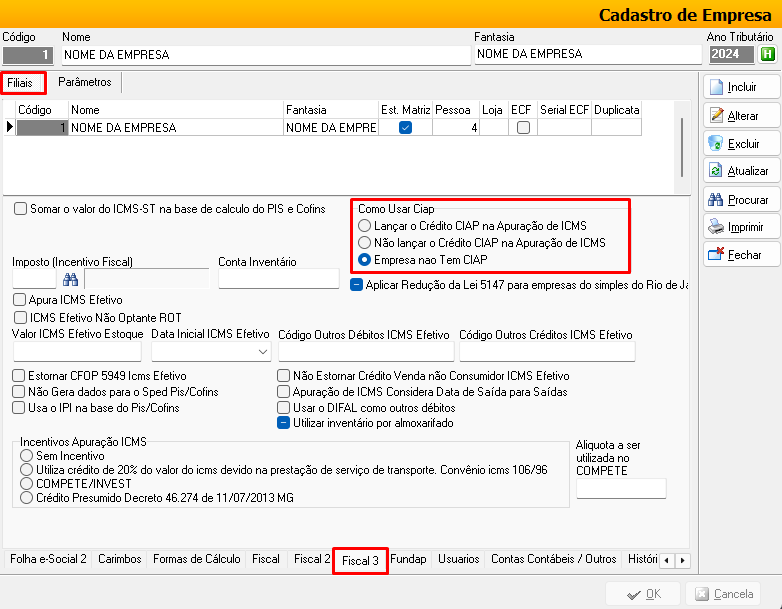
Task: Click the Alterar pencil icon
Action: [716, 116]
